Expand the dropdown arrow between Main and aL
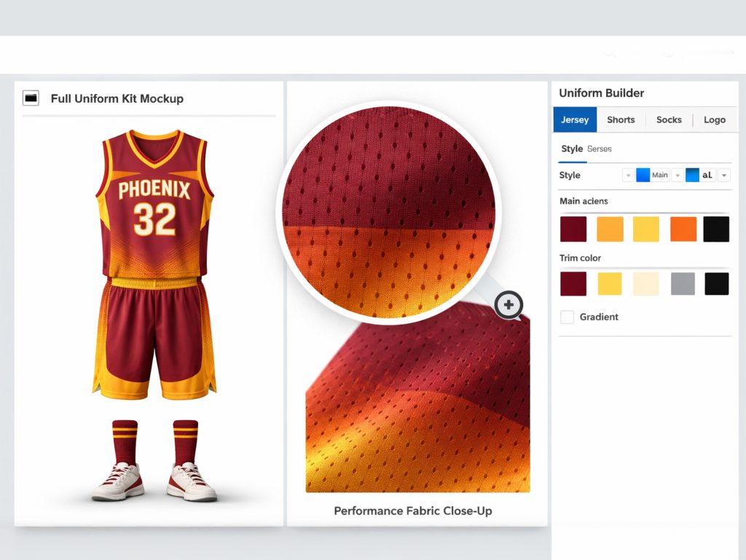This screenshot has width=746, height=560. point(677,176)
